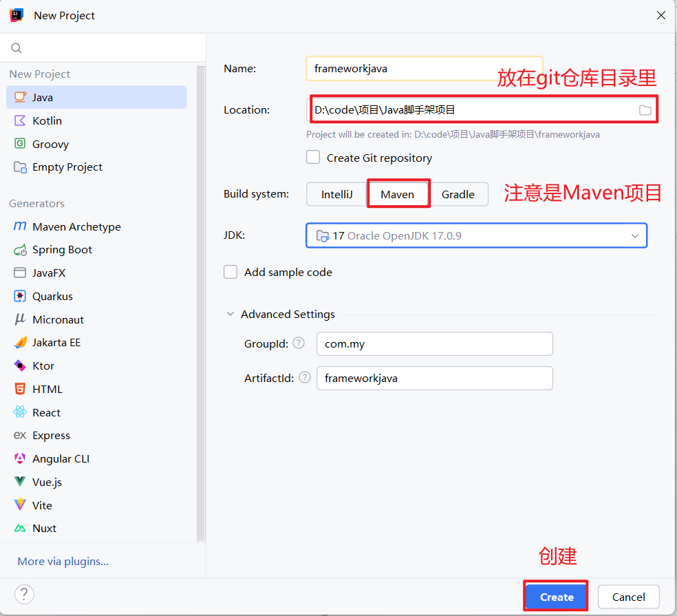Open More via plugins link
The height and width of the screenshot is (616, 677).
pos(63,561)
